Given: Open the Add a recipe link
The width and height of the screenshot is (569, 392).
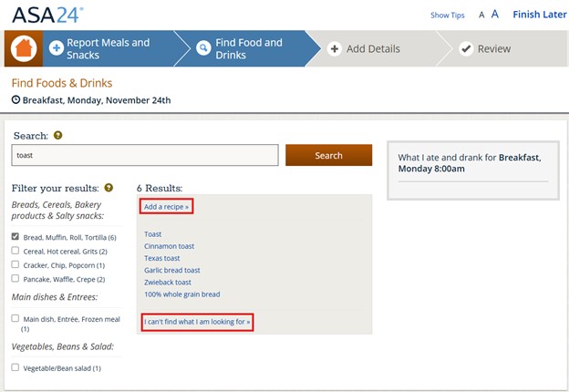Looking at the screenshot, I should coord(167,207).
